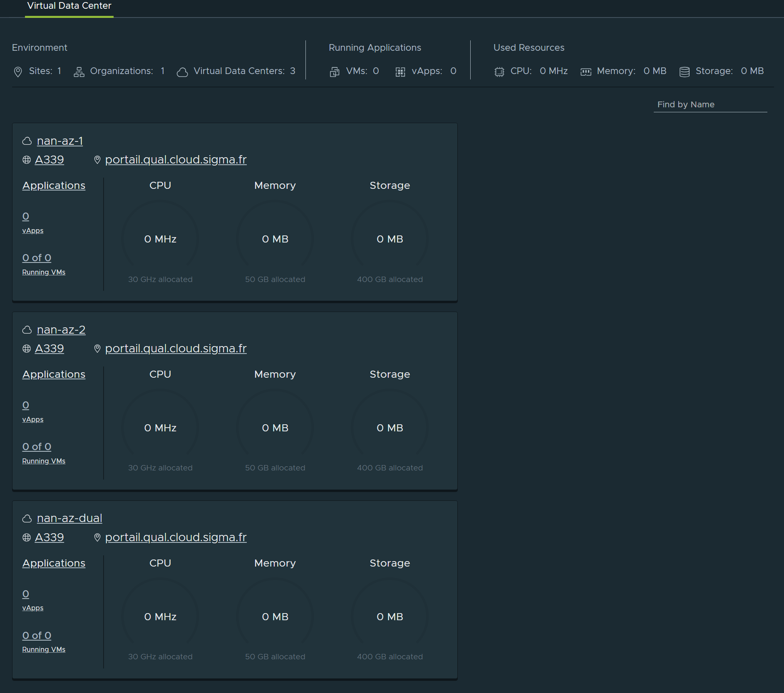The width and height of the screenshot is (784, 693).
Task: Select the Virtual Data Center tab
Action: point(69,6)
